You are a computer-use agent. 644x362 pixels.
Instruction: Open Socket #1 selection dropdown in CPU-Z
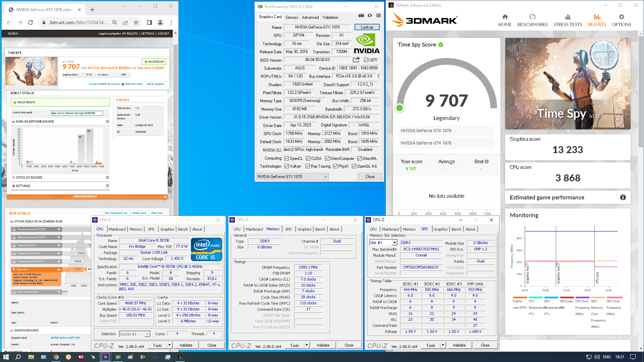coord(135,334)
